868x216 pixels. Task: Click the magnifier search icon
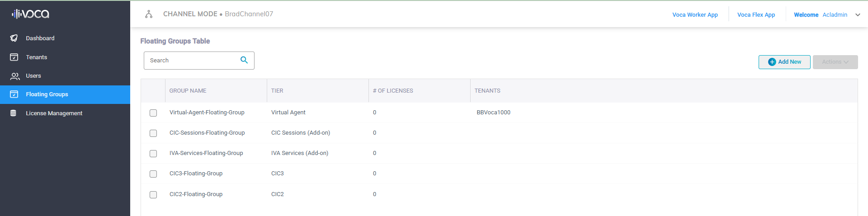click(244, 60)
